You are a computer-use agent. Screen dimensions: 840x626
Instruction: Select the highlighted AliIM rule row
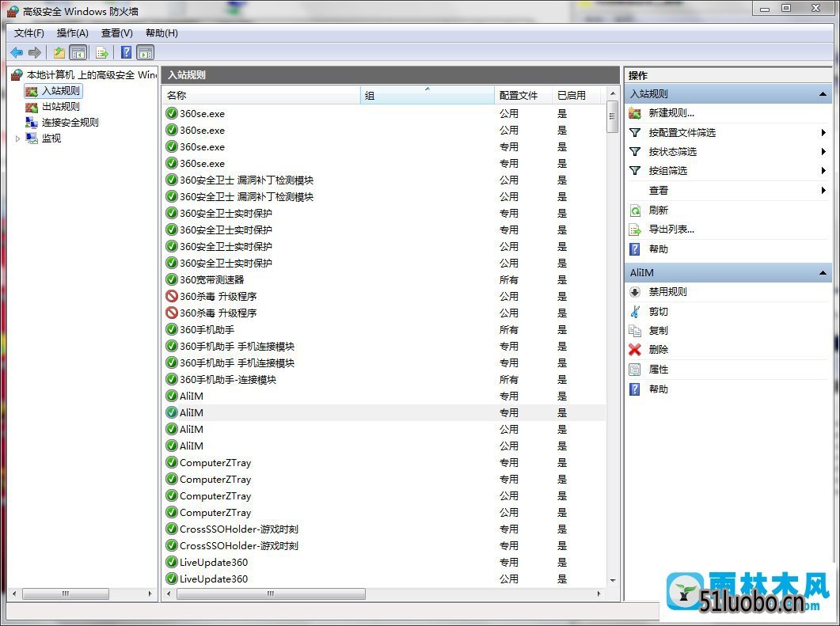tap(384, 413)
